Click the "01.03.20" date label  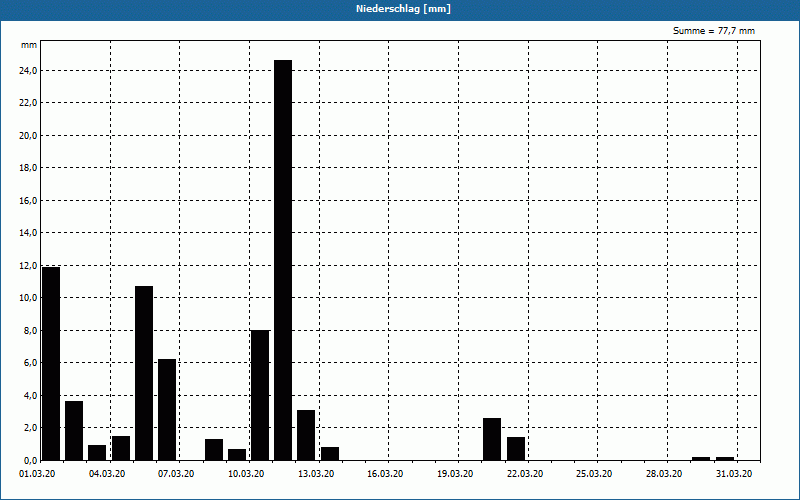[x=37, y=474]
